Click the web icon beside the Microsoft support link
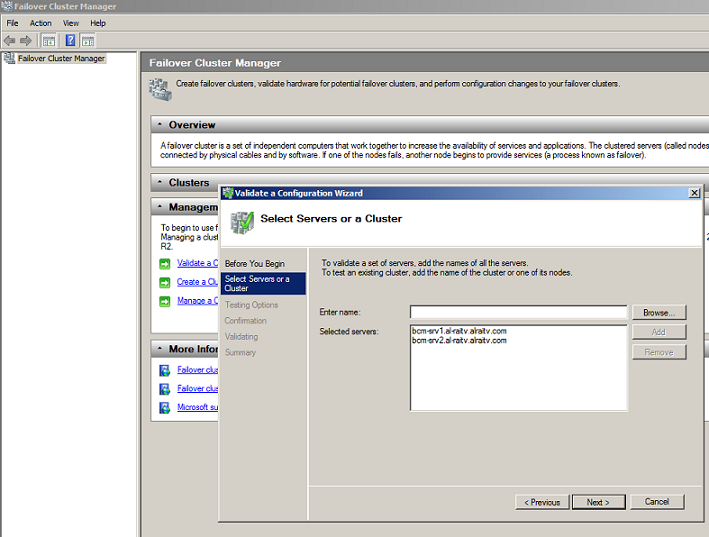The height and width of the screenshot is (537, 709). [165, 407]
